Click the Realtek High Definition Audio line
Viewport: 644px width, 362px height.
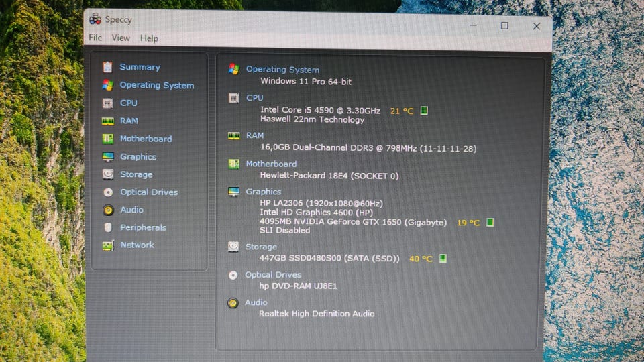click(x=317, y=314)
